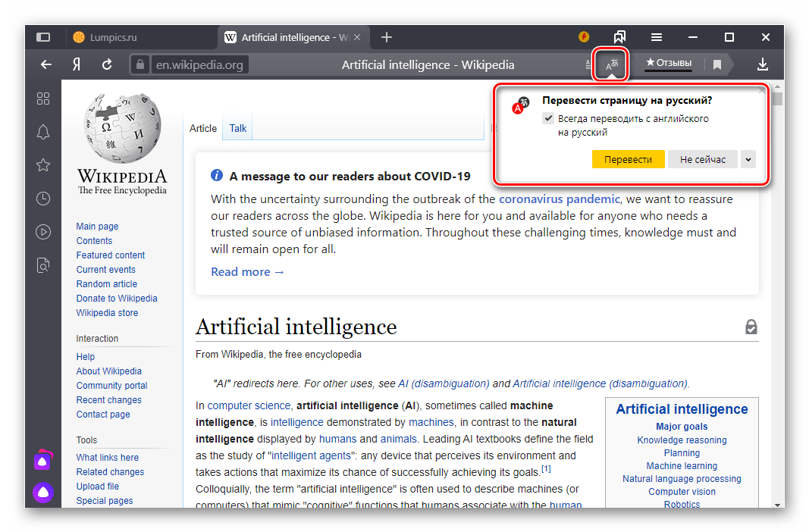Open the Yandex home 'Я' button
This screenshot has width=809, height=532.
tap(77, 65)
